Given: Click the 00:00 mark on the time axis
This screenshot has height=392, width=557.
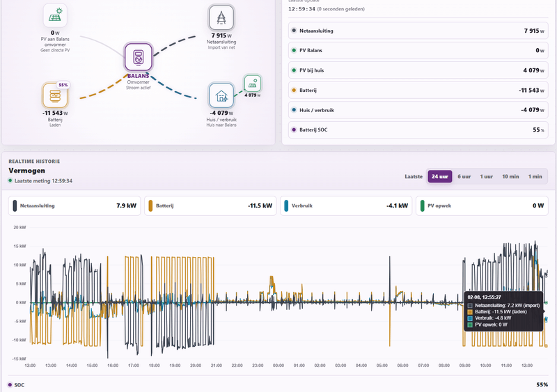Looking at the screenshot, I should 278,366.
